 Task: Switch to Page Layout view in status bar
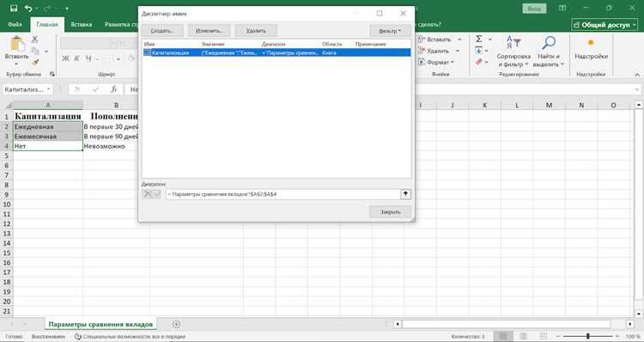click(x=523, y=337)
